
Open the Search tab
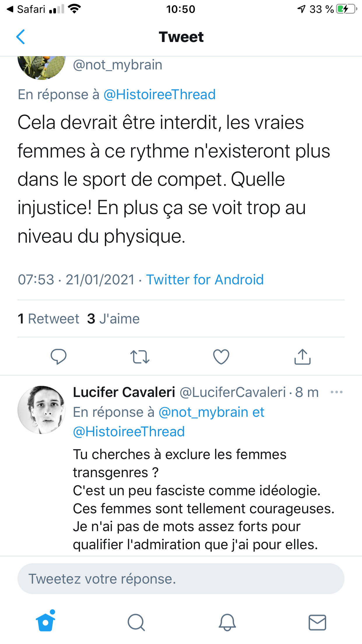(136, 622)
